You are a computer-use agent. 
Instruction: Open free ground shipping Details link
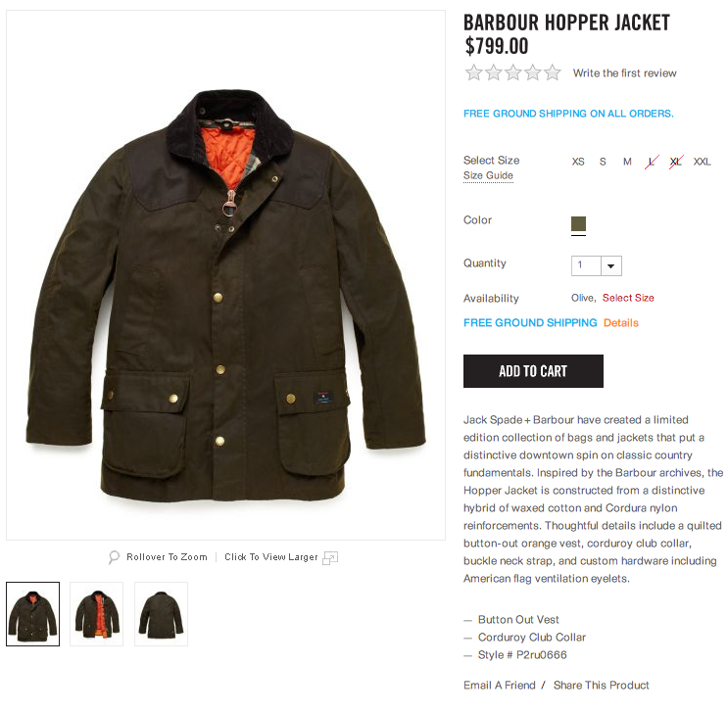pos(621,322)
